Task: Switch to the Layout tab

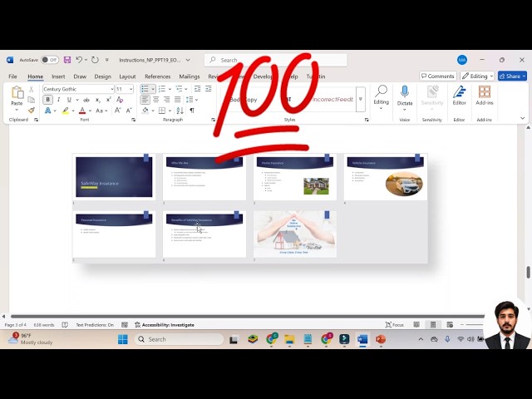Action: click(x=127, y=76)
